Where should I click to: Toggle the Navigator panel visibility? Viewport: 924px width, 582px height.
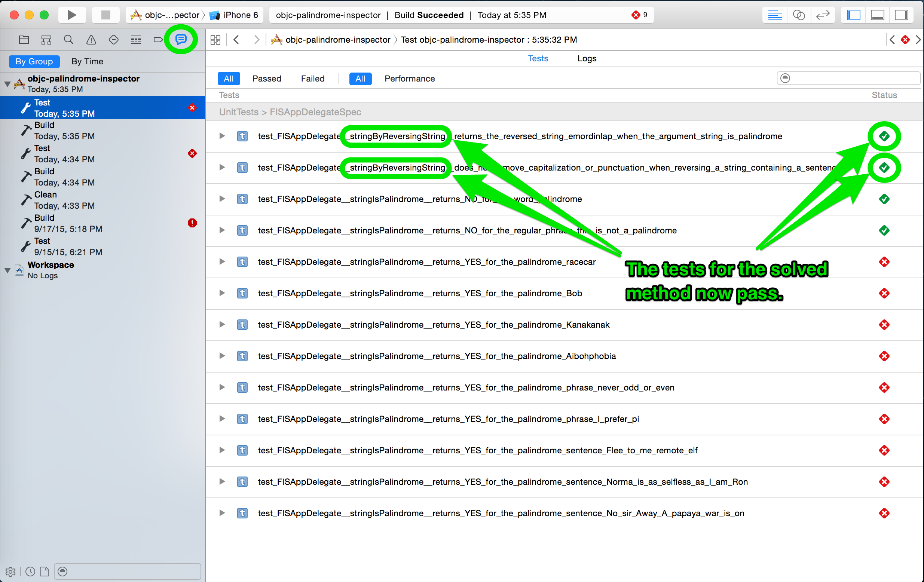coord(853,15)
